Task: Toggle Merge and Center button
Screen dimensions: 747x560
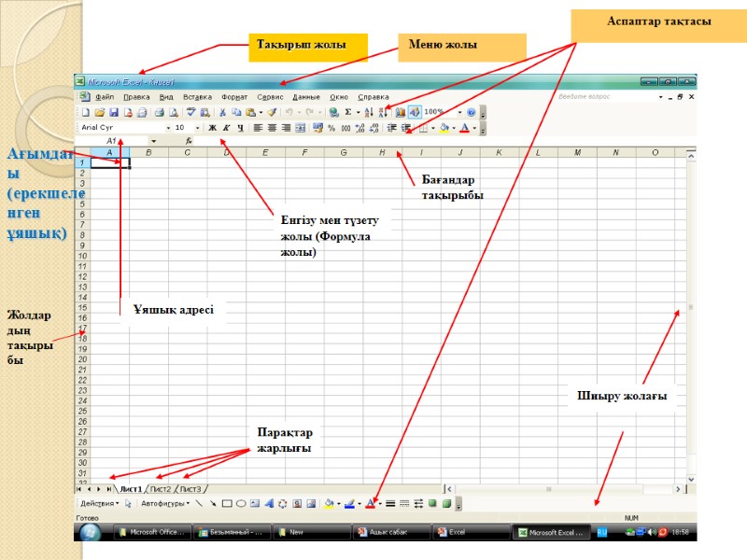Action: [300, 128]
